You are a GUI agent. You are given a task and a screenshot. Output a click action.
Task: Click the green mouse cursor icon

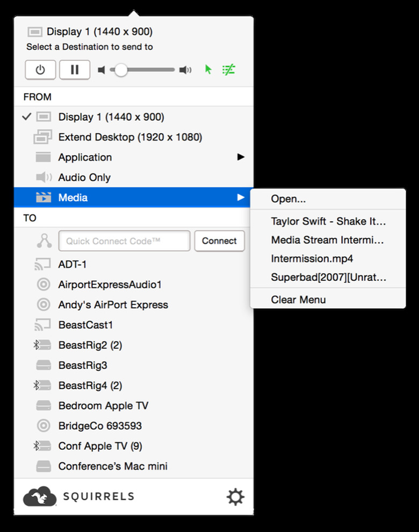pyautogui.click(x=208, y=70)
